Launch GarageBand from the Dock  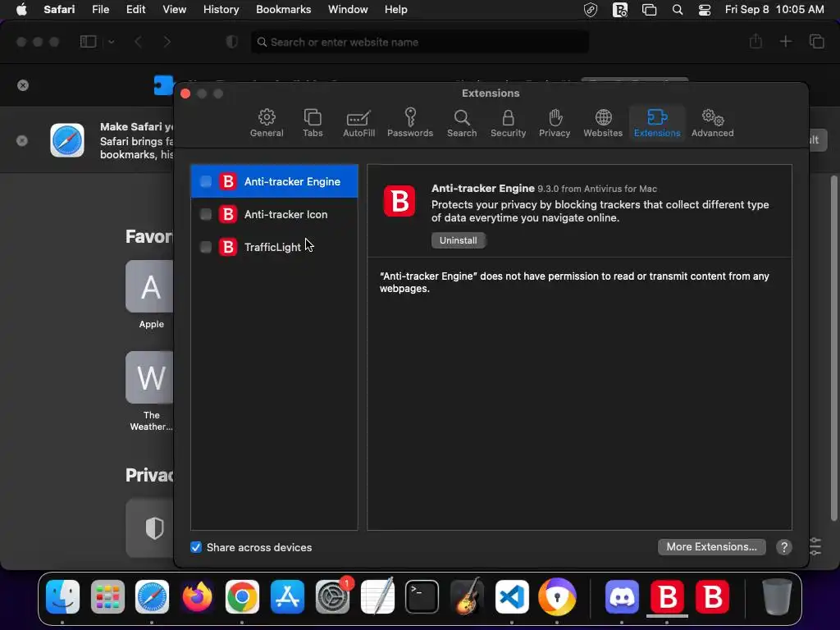point(467,597)
